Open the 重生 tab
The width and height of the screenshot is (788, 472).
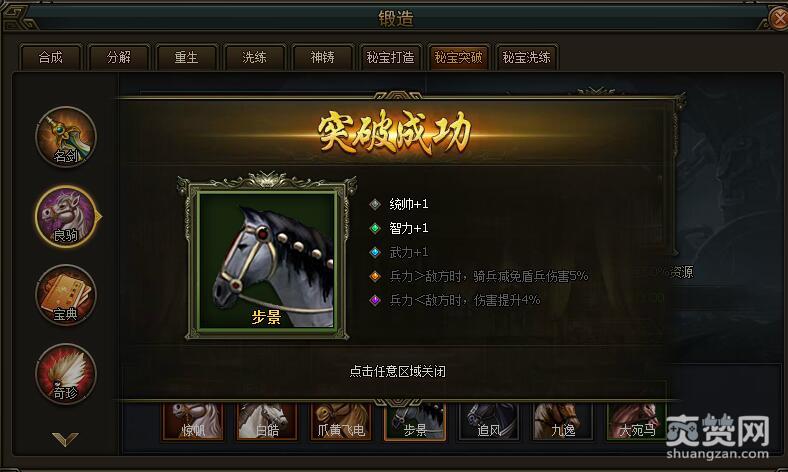186,57
